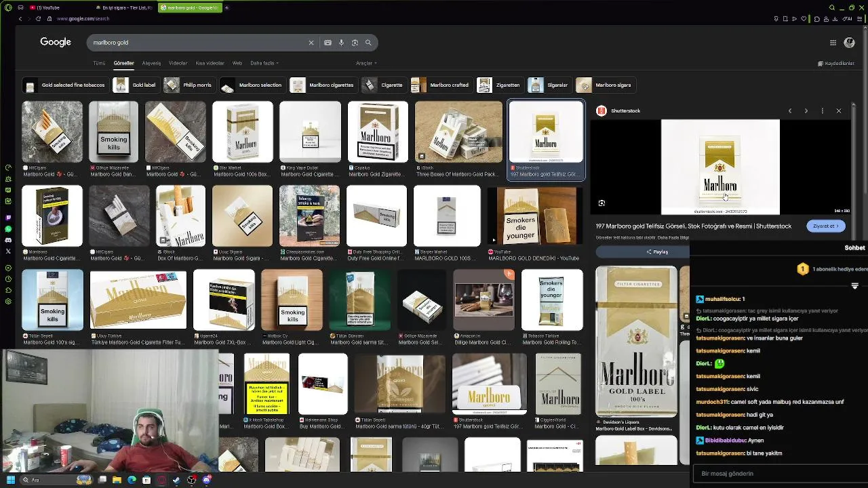This screenshot has height=488, width=868.
Task: Switch to the Alışveriş tab
Action: 151,63
